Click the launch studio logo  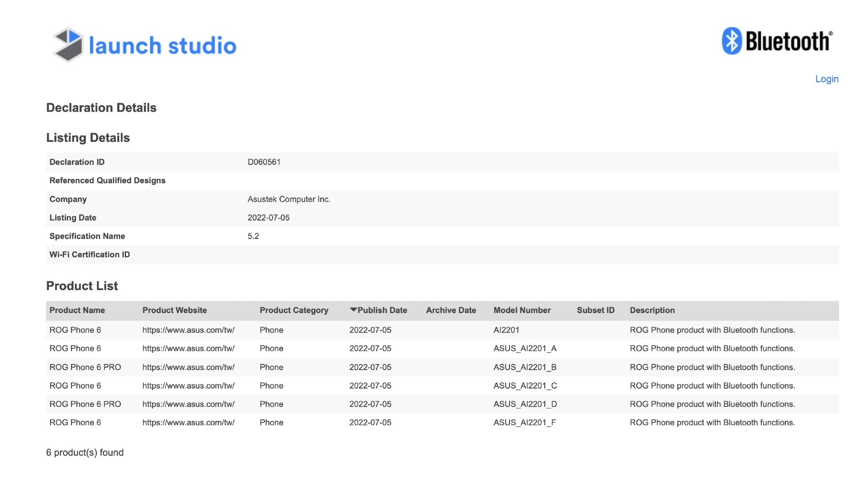click(144, 45)
